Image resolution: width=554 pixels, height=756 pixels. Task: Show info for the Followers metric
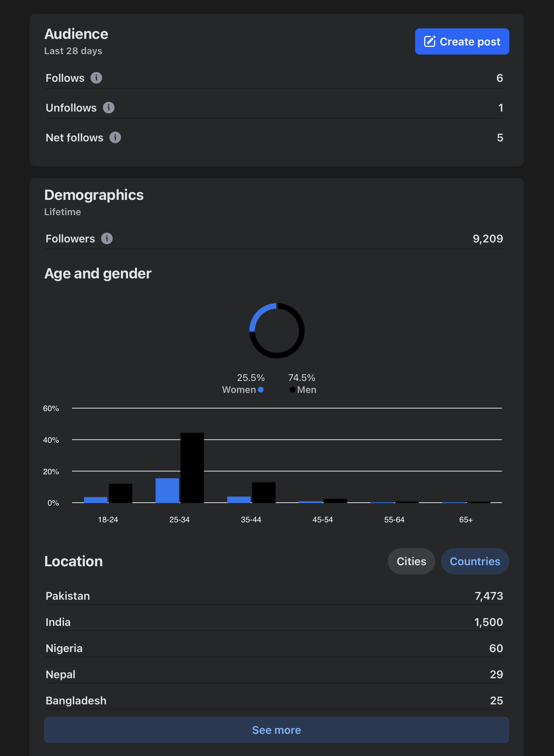(107, 238)
